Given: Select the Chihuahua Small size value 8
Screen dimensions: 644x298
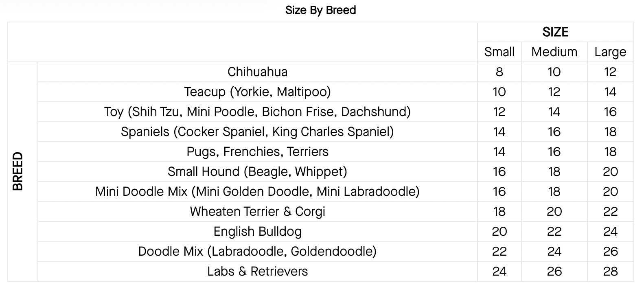Looking at the screenshot, I should pos(499,72).
